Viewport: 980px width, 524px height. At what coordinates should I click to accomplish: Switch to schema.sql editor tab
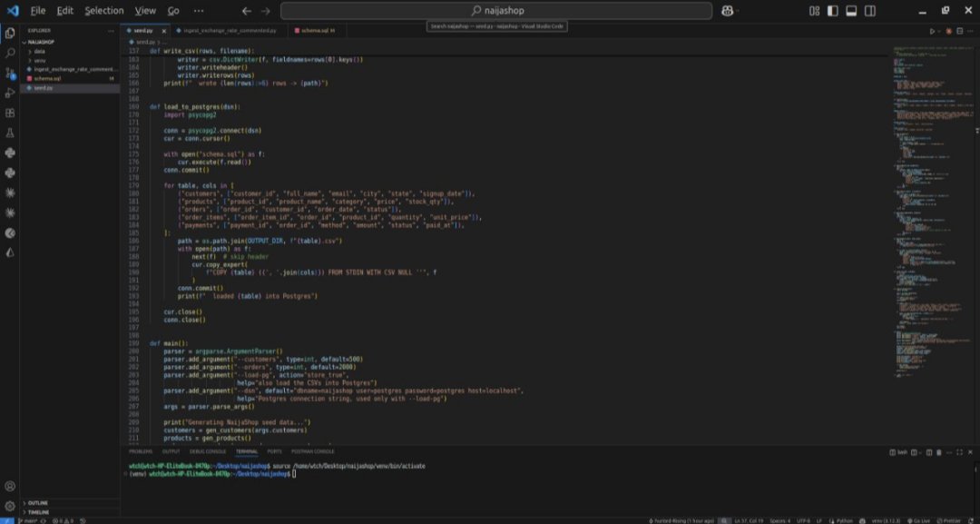317,31
